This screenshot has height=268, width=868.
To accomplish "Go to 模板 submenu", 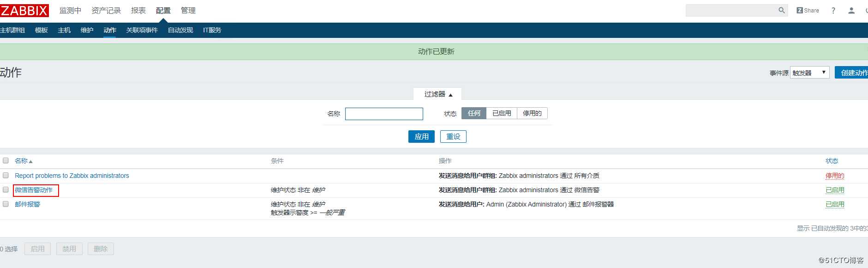I will tap(42, 30).
